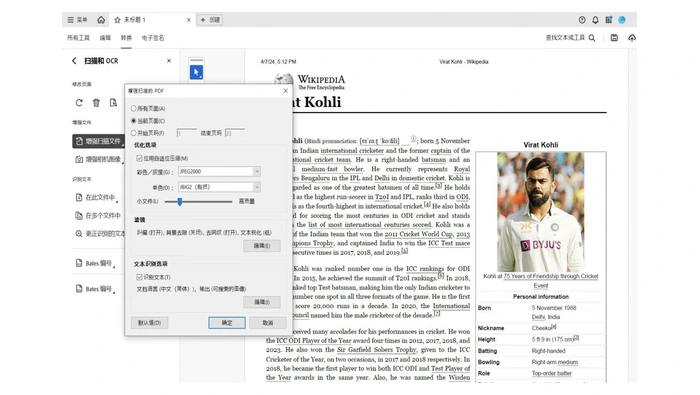700x395 pixels.
Task: Click the 在多个文件中 multi-file icon
Action: 79,216
